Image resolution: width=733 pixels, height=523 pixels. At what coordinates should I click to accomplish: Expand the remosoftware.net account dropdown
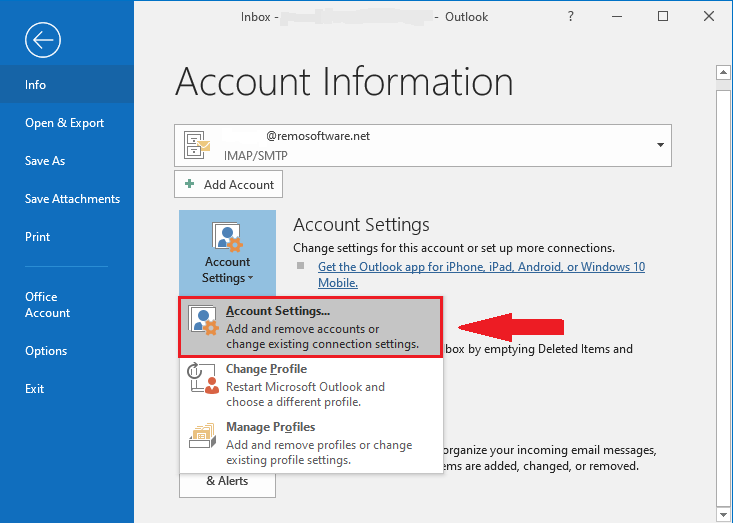click(660, 145)
